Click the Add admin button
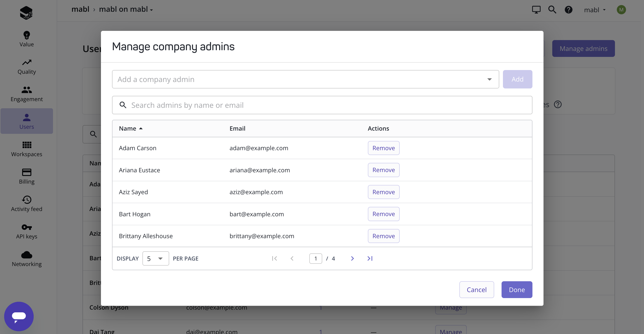 coord(517,79)
